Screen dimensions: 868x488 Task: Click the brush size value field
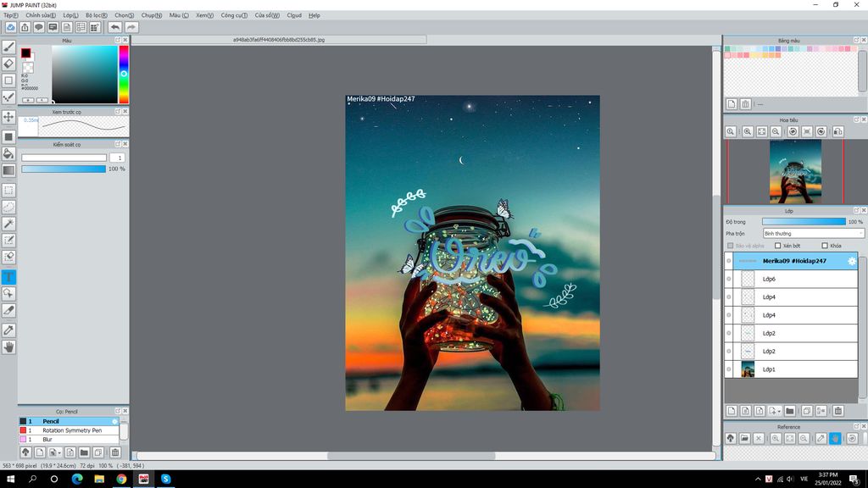[117, 158]
